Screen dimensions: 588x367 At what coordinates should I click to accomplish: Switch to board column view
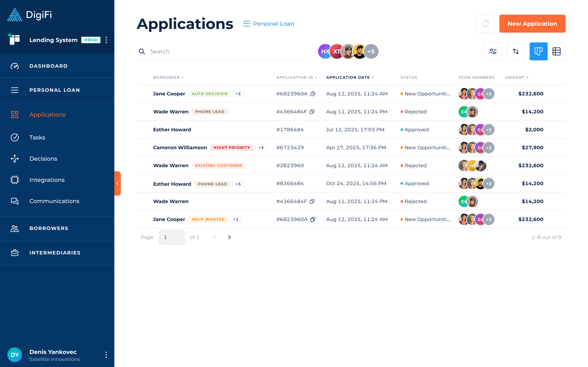pos(538,51)
